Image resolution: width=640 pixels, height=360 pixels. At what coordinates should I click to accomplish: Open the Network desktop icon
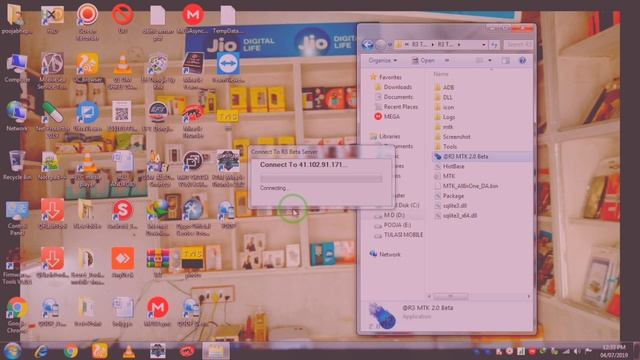[17, 116]
